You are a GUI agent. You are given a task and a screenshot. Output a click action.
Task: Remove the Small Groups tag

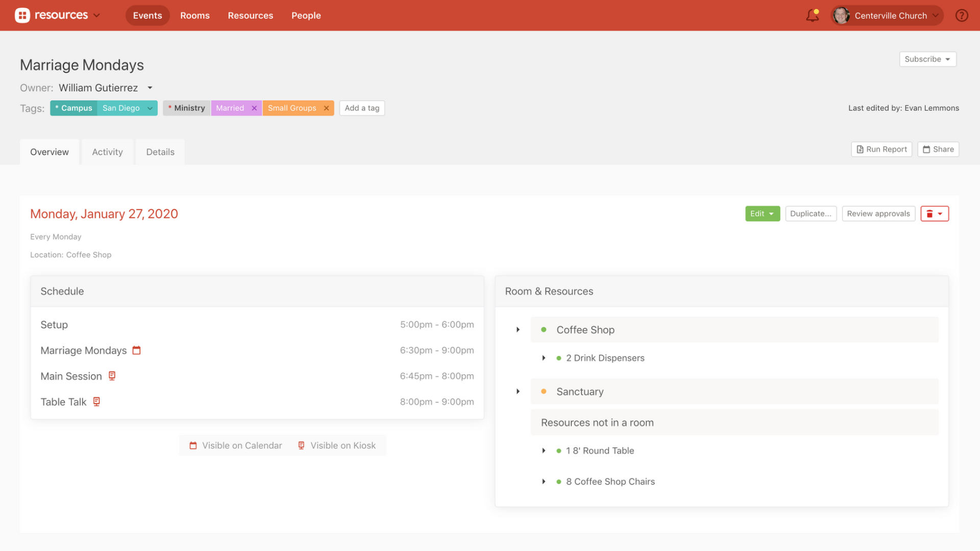327,108
